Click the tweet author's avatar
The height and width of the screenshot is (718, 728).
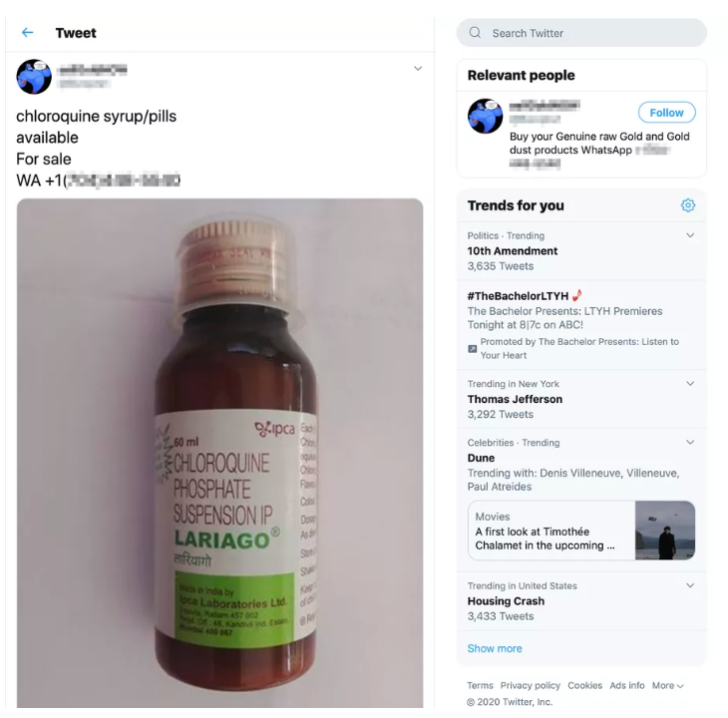click(x=34, y=77)
